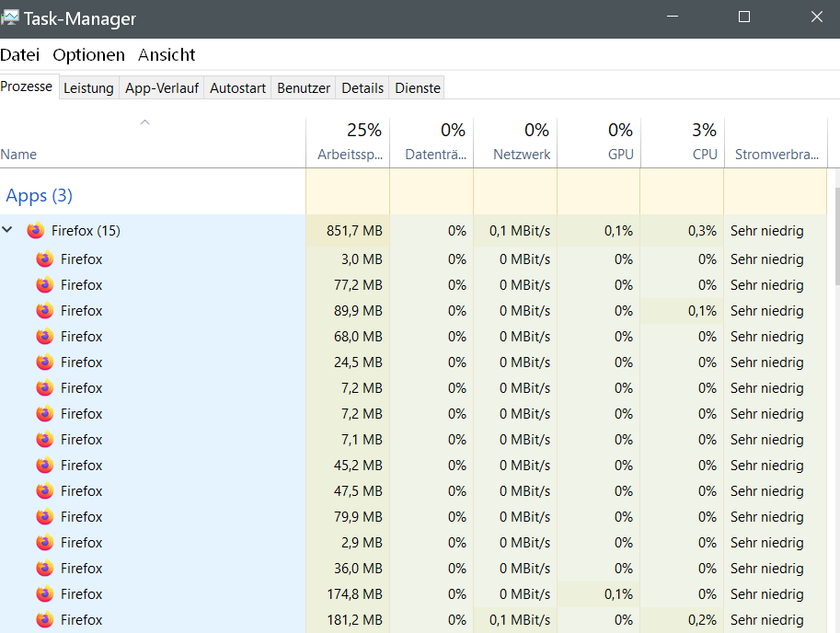Open the Datei menu
The width and height of the screenshot is (840, 633).
[20, 55]
